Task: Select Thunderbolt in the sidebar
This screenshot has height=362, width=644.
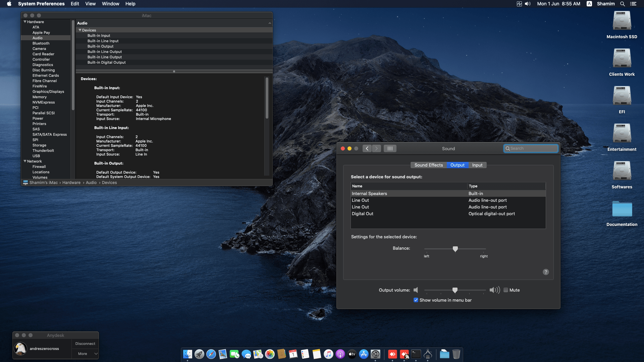Action: click(x=43, y=150)
